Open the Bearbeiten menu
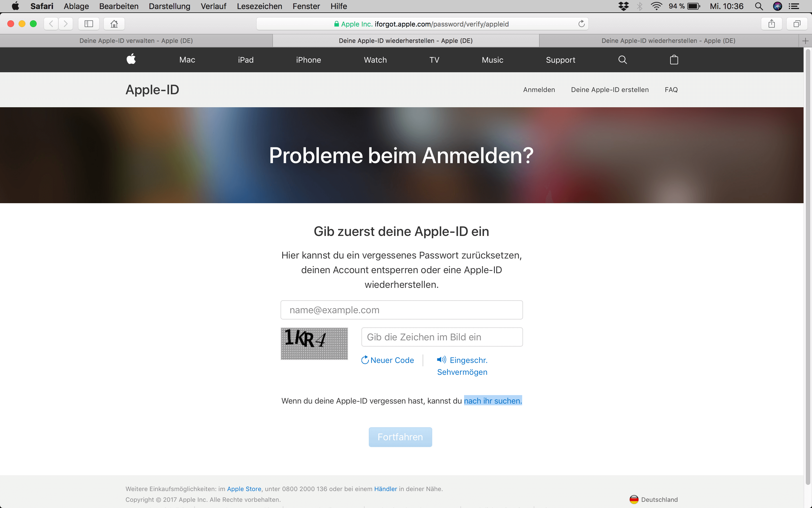The image size is (812, 508). (x=119, y=6)
